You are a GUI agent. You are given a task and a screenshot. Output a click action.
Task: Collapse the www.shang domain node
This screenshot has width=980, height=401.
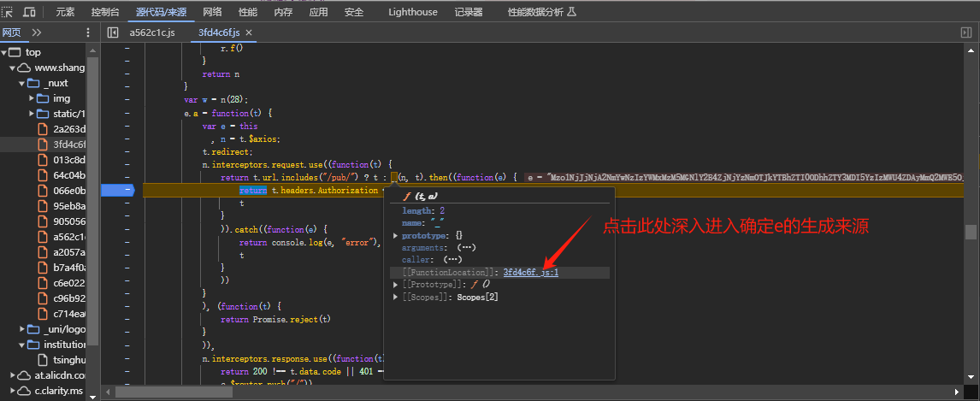tap(12, 68)
